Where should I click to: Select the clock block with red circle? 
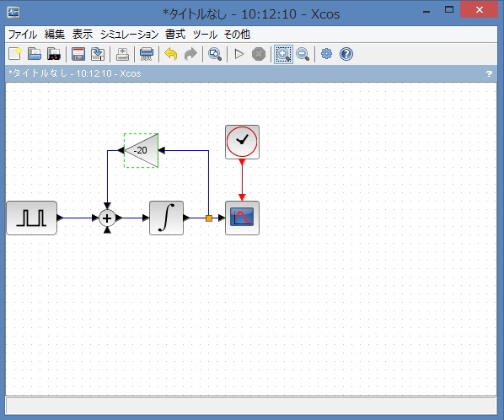[x=242, y=142]
